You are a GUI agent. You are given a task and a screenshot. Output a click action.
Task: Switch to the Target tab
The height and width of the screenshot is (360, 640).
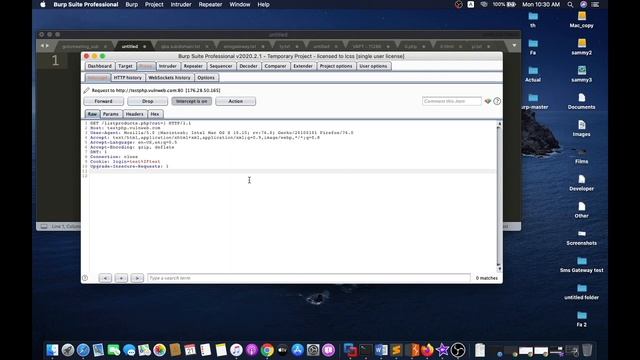125,66
